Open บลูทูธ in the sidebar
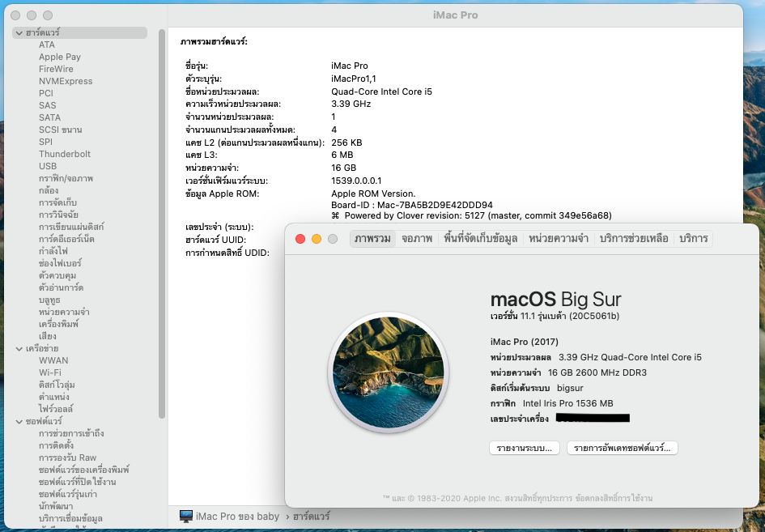This screenshot has width=765, height=532. 49,300
